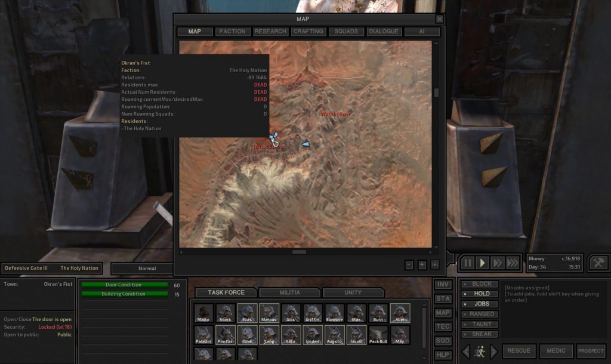Select Luke's portrait
The height and width of the screenshot is (364, 611).
coord(247,335)
